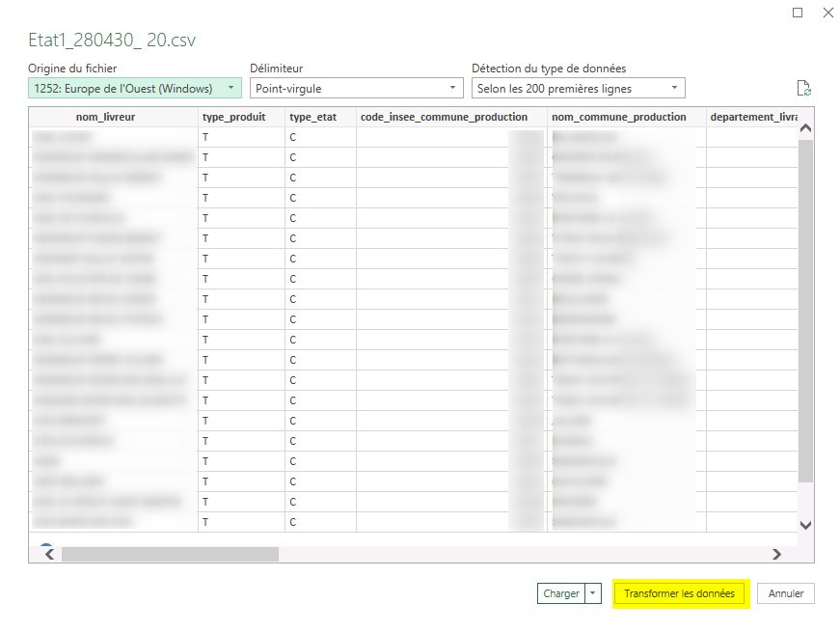Click the horizontal scrollbar thumb
840x632 pixels.
(x=169, y=555)
